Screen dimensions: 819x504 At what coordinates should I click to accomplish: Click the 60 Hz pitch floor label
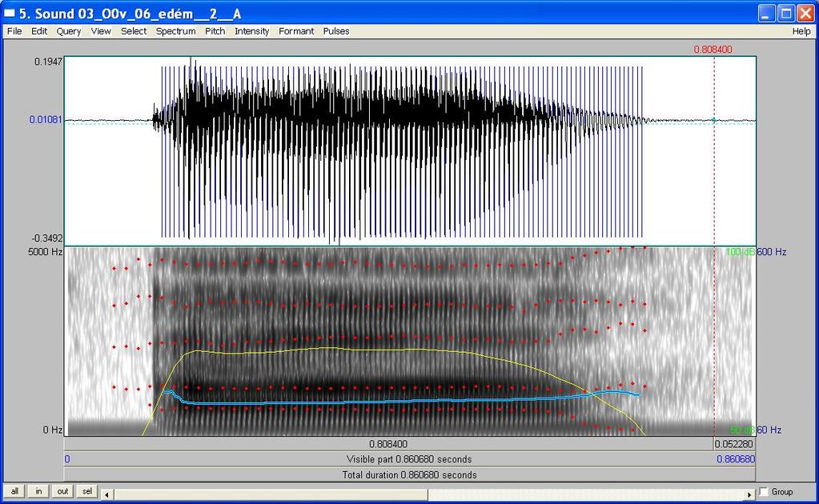pyautogui.click(x=769, y=430)
